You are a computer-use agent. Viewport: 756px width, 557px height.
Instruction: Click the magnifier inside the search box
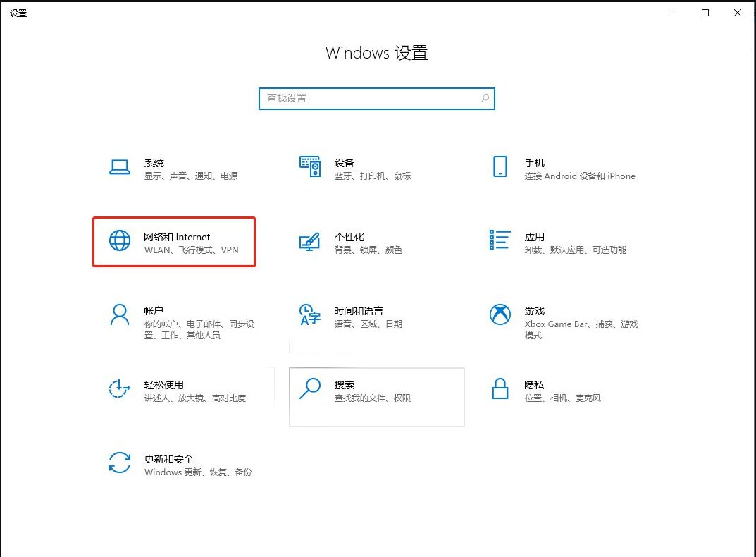[484, 99]
